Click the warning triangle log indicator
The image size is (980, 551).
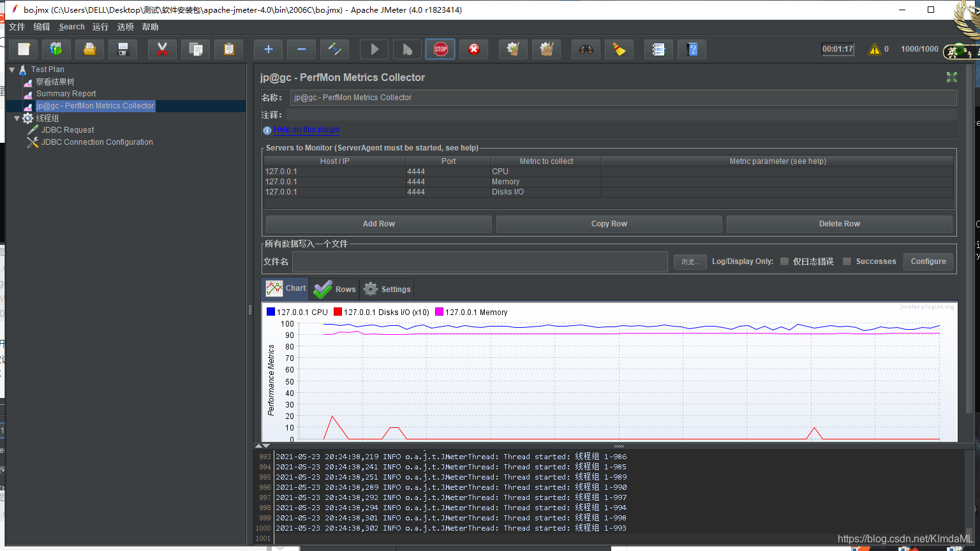pyautogui.click(x=874, y=49)
